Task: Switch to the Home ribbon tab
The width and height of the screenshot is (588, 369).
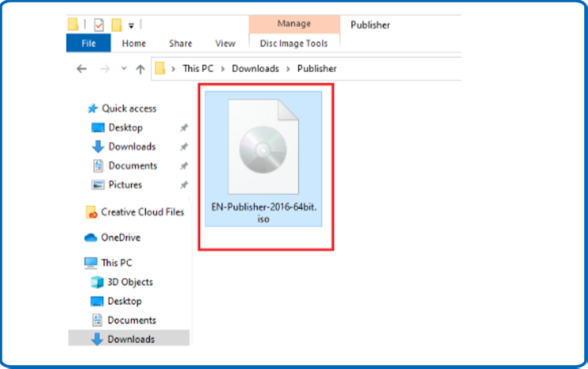Action: pyautogui.click(x=134, y=43)
